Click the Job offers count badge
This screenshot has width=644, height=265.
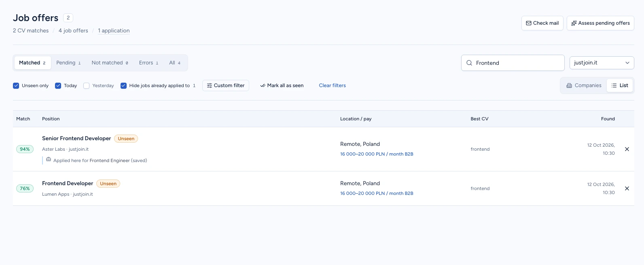(x=68, y=18)
